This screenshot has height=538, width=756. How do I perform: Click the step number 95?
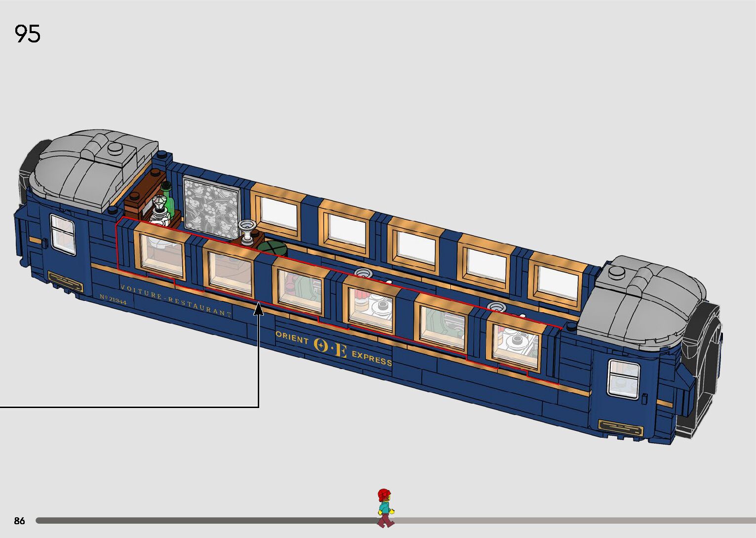pos(28,34)
